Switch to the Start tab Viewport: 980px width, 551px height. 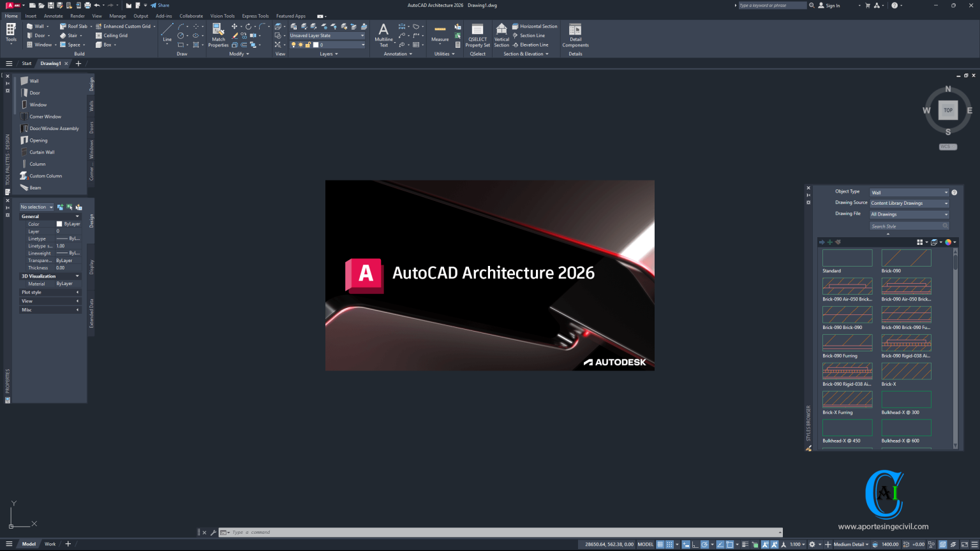tap(26, 63)
